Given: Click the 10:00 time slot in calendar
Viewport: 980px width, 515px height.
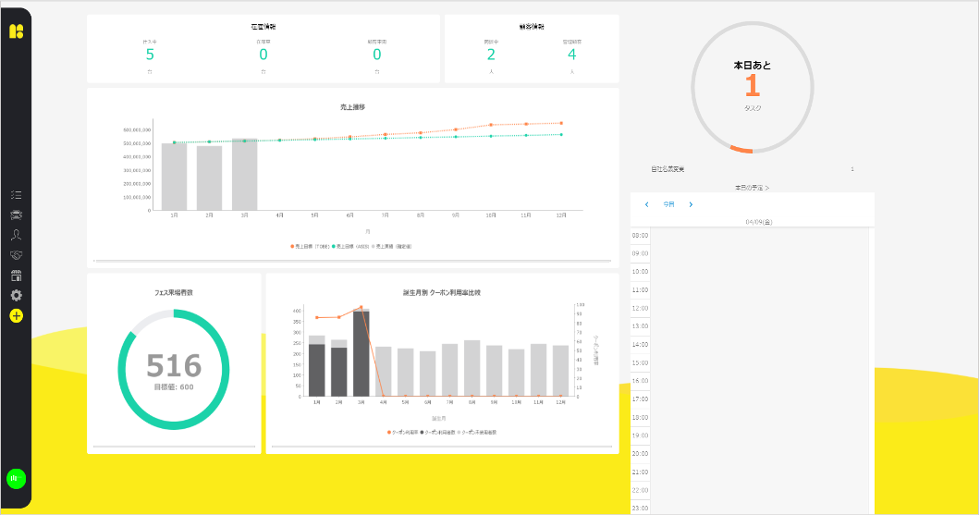Looking at the screenshot, I should pos(758,271).
